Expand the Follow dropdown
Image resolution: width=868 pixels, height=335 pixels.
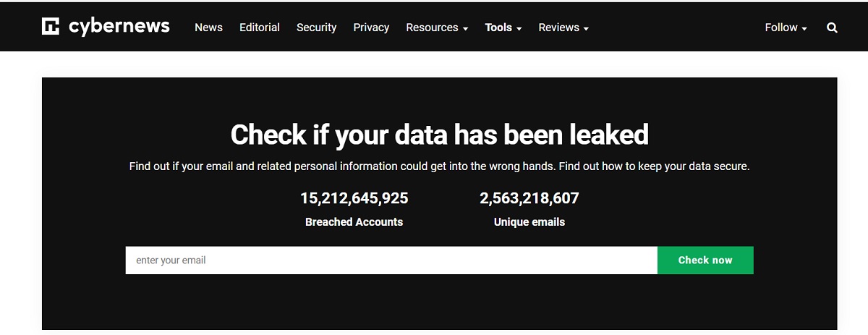[x=786, y=27]
